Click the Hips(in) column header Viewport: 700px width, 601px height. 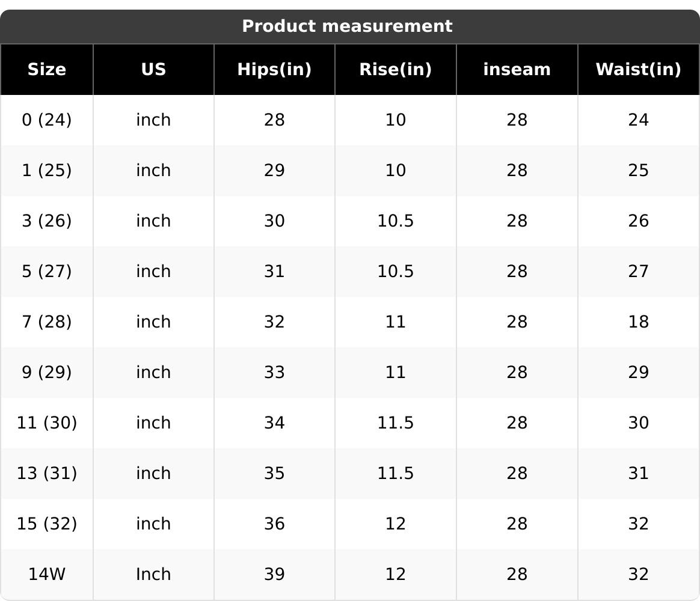tap(274, 70)
